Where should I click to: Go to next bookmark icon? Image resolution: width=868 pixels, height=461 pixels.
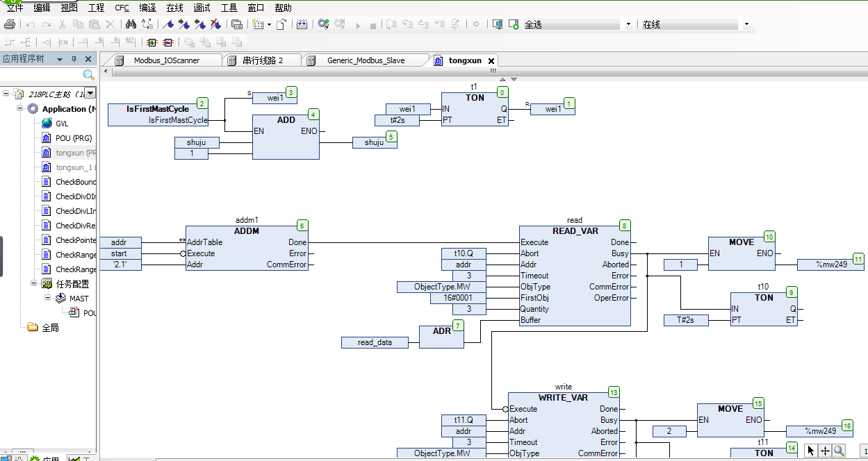[184, 24]
